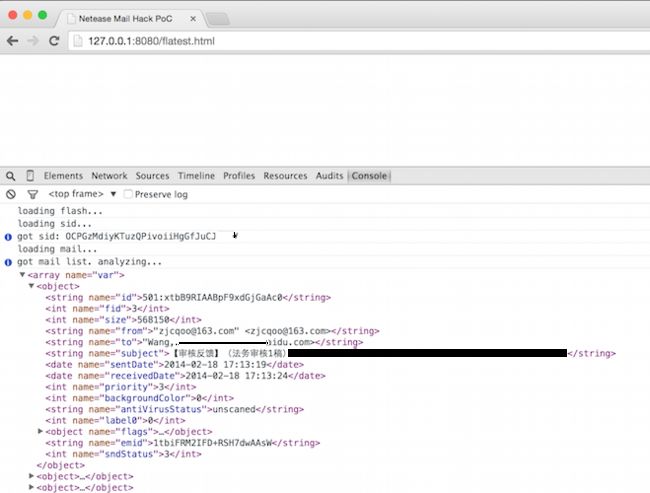This screenshot has height=493, width=650.
Task: Click the 'loading sid...' console message
Action: pos(54,224)
